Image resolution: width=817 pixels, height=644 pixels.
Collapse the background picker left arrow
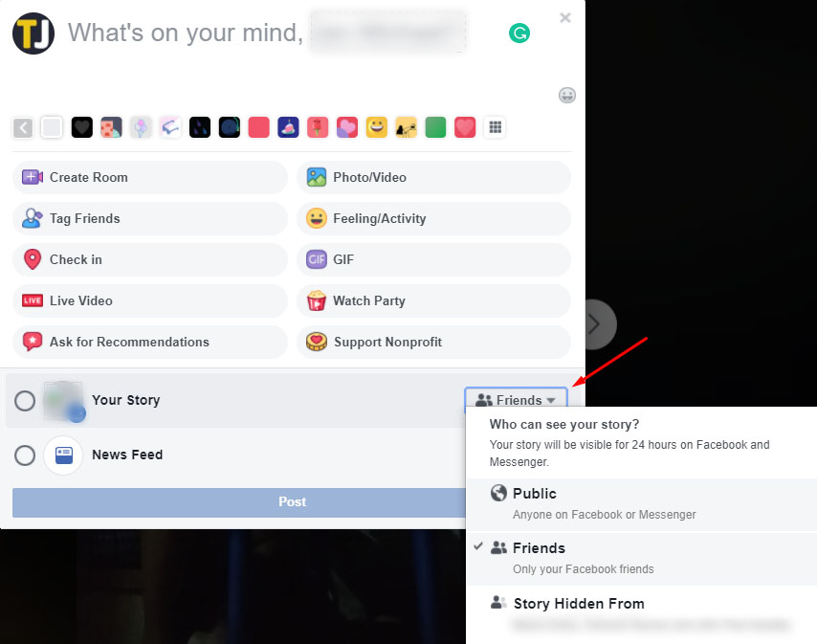tap(23, 127)
